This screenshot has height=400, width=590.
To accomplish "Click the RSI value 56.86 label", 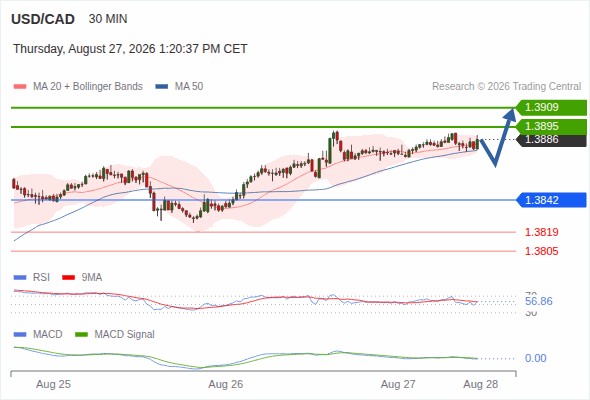I will [x=538, y=301].
